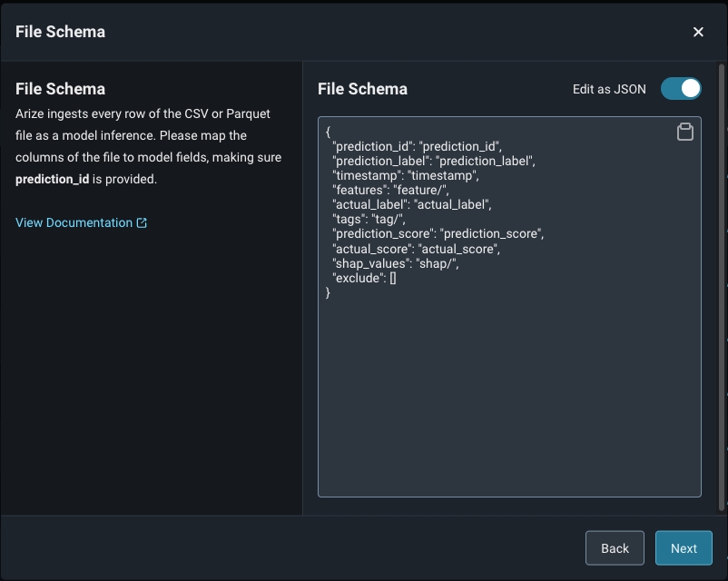
Task: Turn off the Edit as JSON switch
Action: [681, 89]
